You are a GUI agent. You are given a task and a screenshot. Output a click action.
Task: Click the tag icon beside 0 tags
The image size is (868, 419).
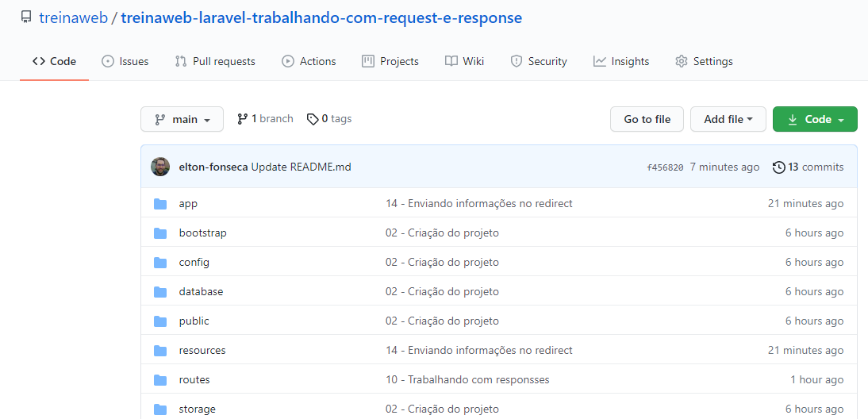click(x=313, y=119)
